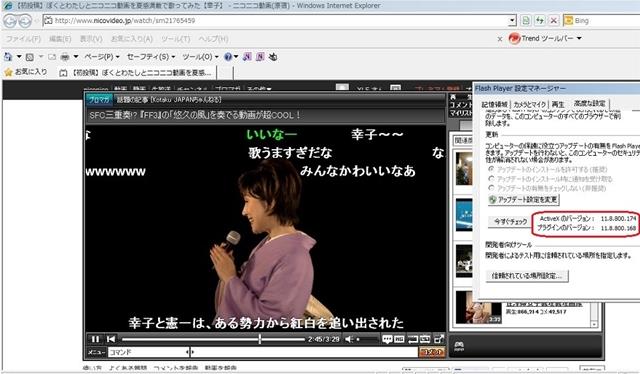Toggle wide-screen icon in the player
Screen dimensions: 640x374
pyautogui.click(x=425, y=339)
